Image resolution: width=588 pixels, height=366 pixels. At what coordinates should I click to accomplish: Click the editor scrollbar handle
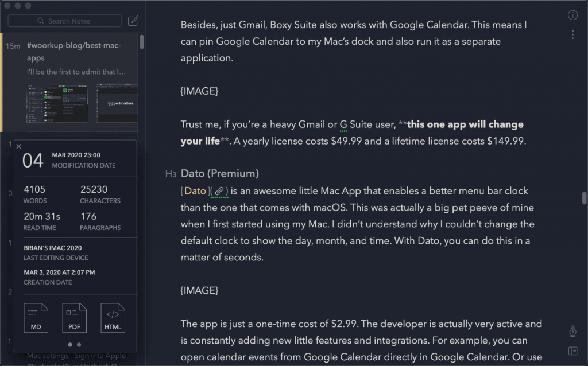point(584,198)
